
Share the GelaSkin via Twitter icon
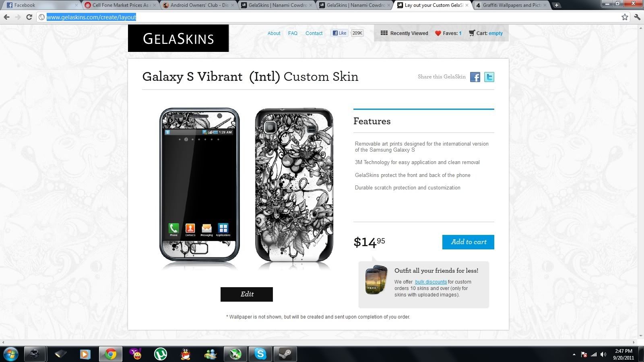click(x=489, y=77)
